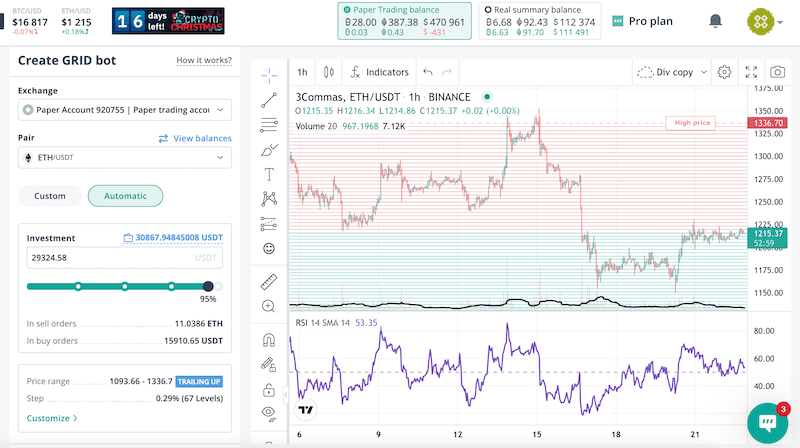This screenshot has height=448, width=800.
Task: Switch to the Automatic tab
Action: [126, 196]
